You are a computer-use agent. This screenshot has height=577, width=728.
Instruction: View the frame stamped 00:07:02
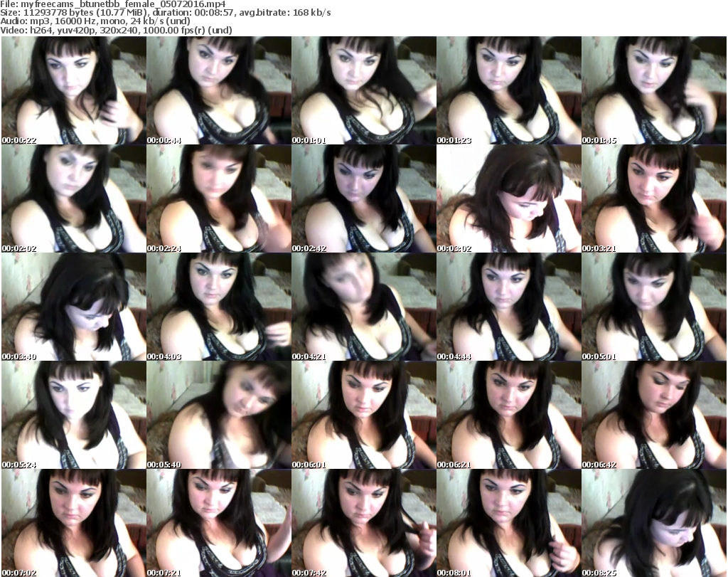[x=74, y=523]
